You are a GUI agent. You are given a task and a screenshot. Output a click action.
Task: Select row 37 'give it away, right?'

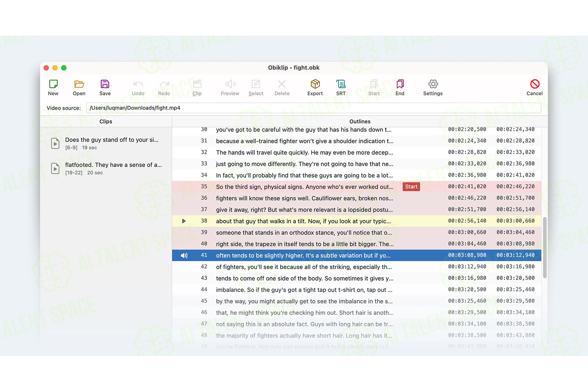click(357, 210)
